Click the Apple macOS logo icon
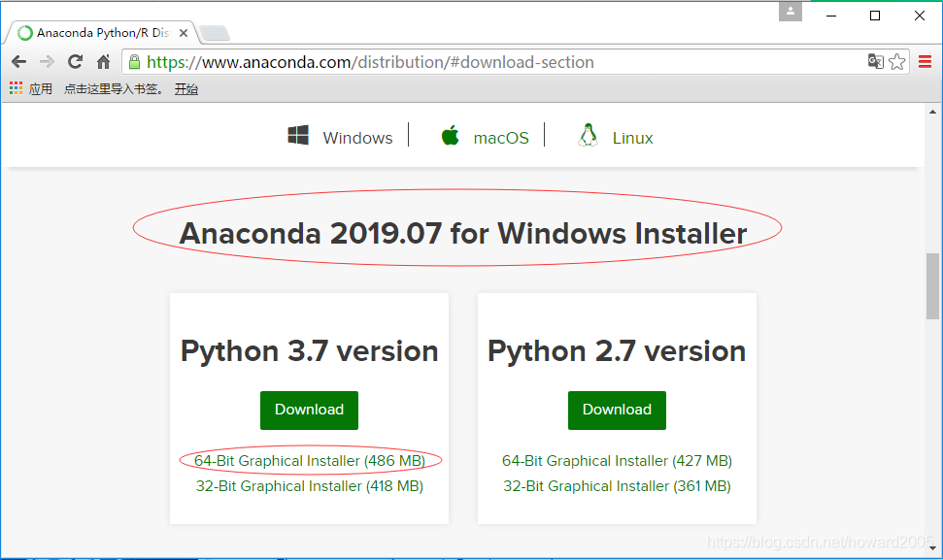The height and width of the screenshot is (560, 943). (x=450, y=135)
